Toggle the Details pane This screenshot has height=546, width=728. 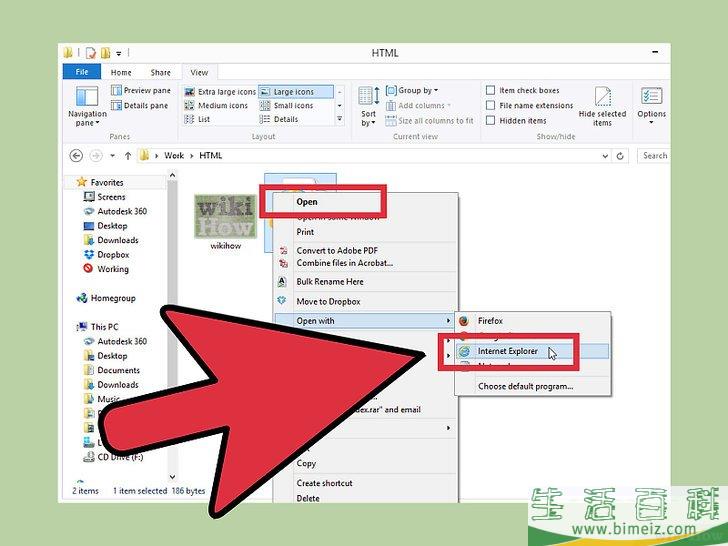tap(140, 106)
